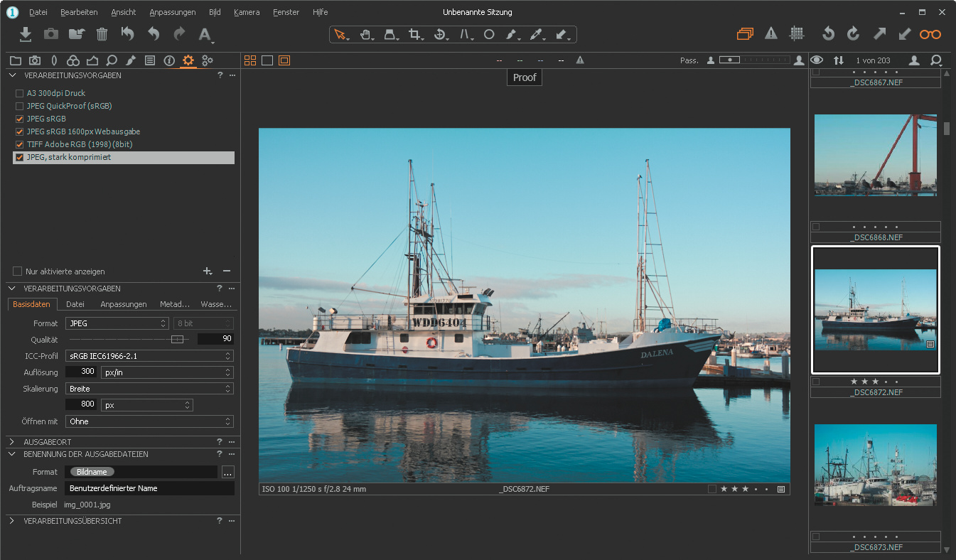Select the _DSC6873.NEF thumbnail
This screenshot has height=560, width=956.
tap(875, 465)
